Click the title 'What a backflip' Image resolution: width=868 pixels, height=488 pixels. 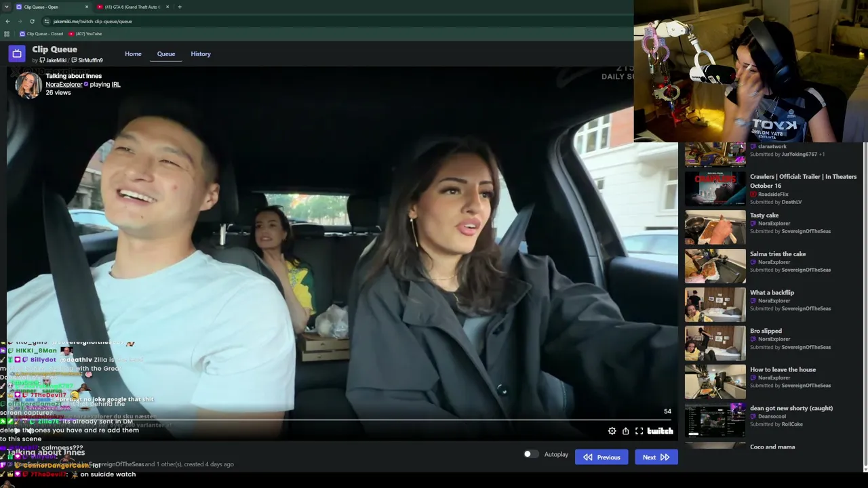pos(772,293)
